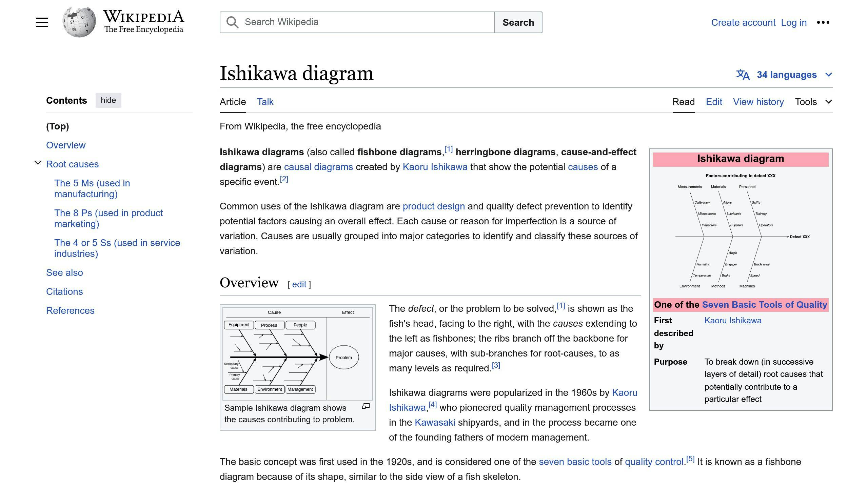Screen dimensions: 868x488
Task: Collapse the Root causes section
Action: (x=38, y=163)
